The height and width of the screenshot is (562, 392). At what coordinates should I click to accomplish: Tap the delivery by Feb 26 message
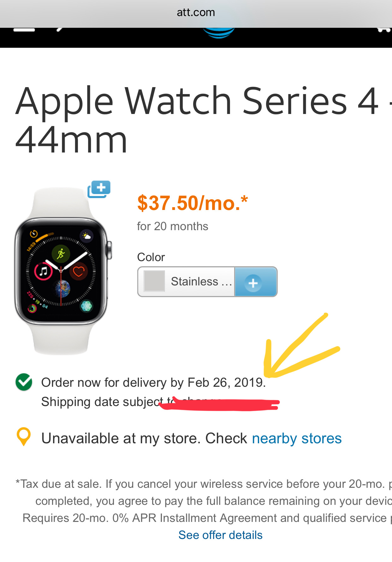click(154, 383)
